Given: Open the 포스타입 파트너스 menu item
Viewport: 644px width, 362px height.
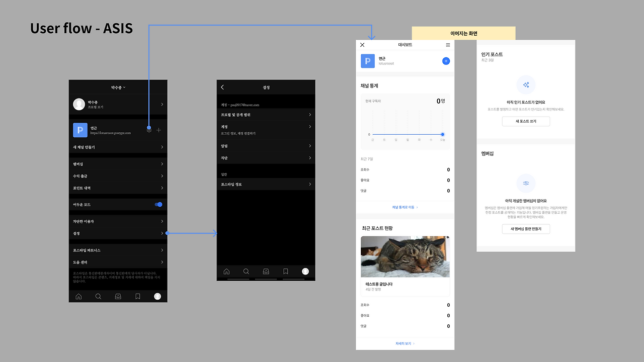Looking at the screenshot, I should (x=118, y=250).
